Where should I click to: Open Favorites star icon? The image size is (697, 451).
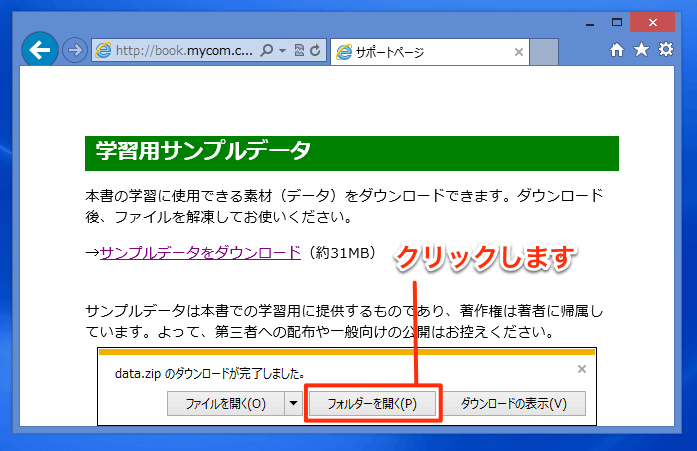click(x=641, y=49)
